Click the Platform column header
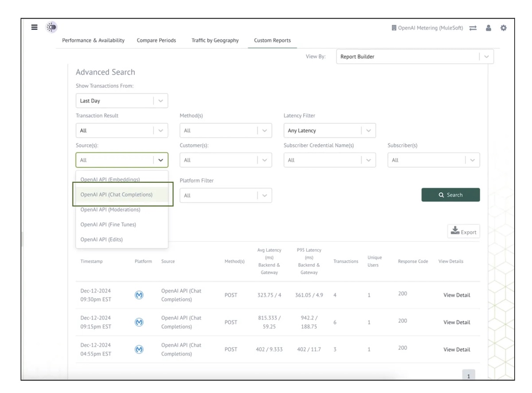 tap(143, 261)
